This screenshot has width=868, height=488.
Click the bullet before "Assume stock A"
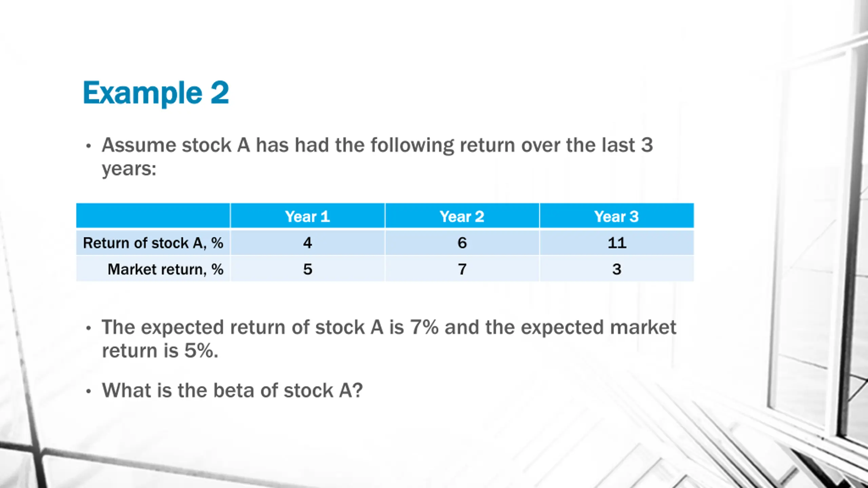88,146
